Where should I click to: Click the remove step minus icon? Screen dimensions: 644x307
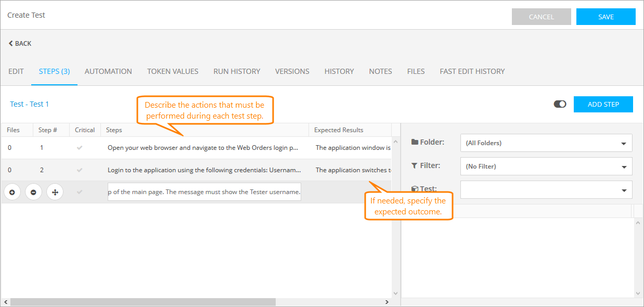tap(33, 192)
